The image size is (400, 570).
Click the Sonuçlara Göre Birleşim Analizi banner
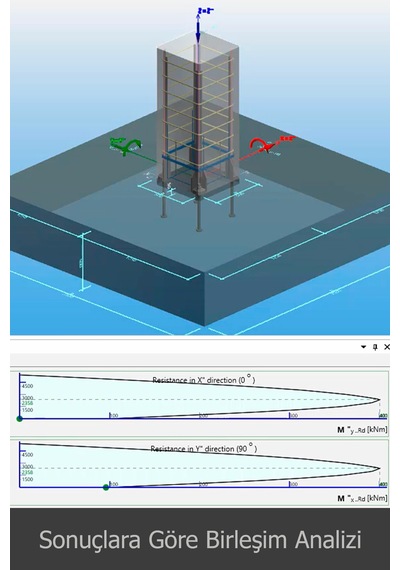200,539
